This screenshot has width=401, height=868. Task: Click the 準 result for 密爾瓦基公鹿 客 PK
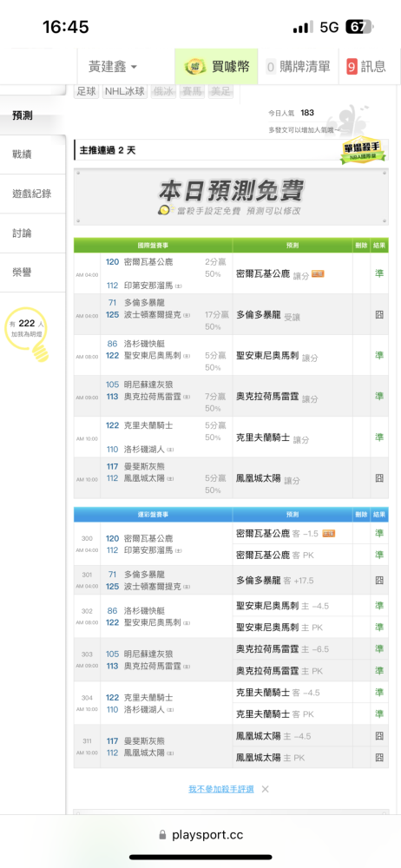point(379,555)
